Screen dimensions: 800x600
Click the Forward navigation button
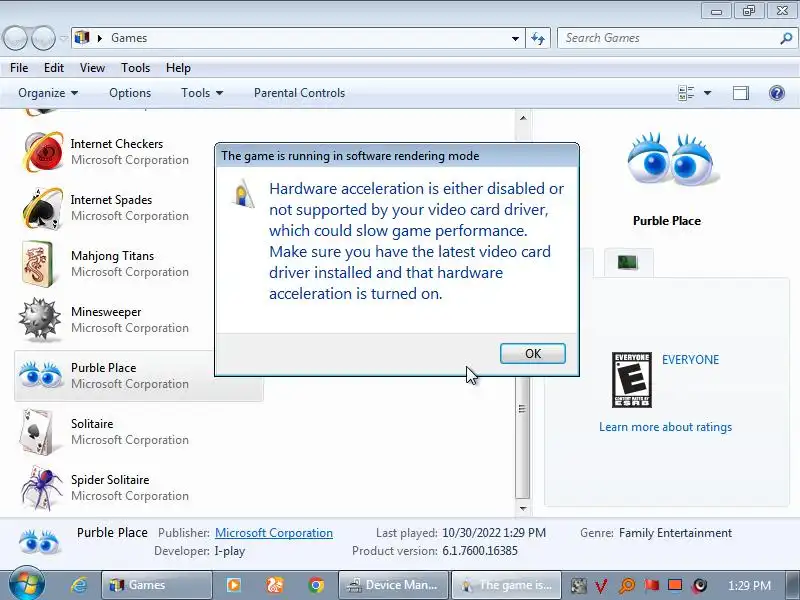pyautogui.click(x=43, y=38)
